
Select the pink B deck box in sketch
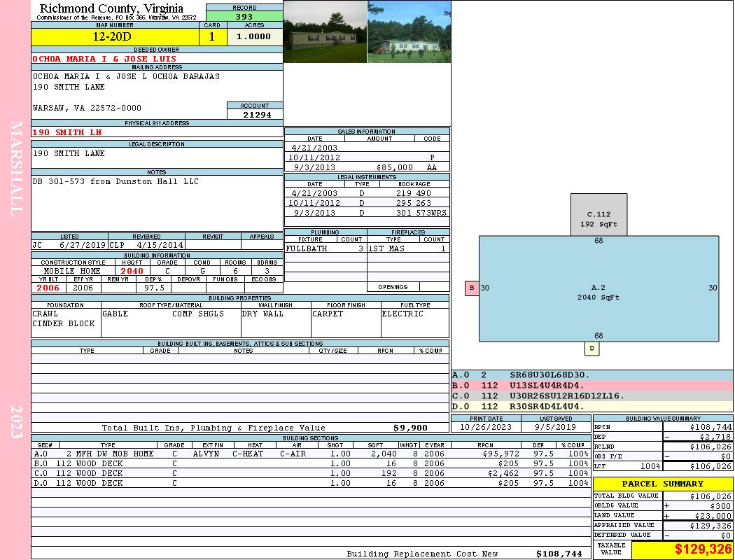point(472,288)
